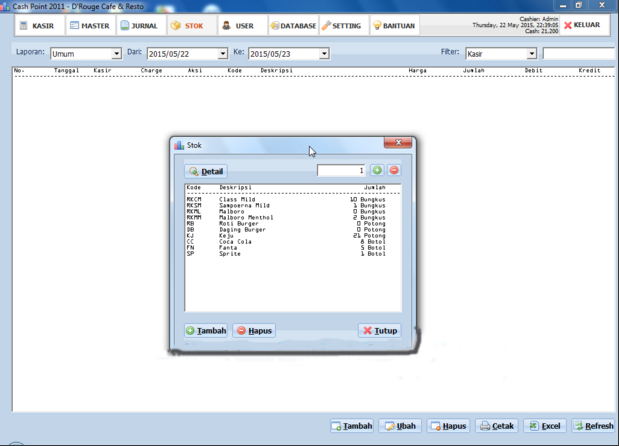Click Tambah button in bottom toolbar
Image resolution: width=619 pixels, height=446 pixels.
pos(352,426)
